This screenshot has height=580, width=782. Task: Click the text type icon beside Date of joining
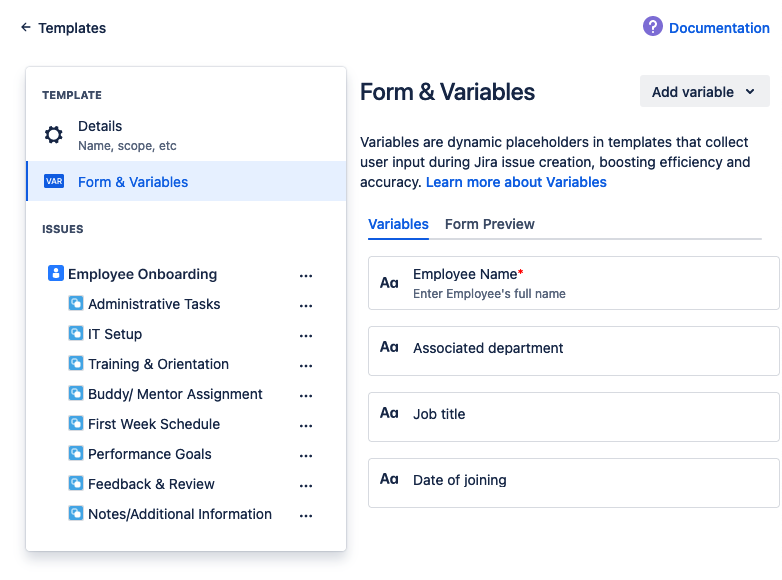(x=389, y=480)
